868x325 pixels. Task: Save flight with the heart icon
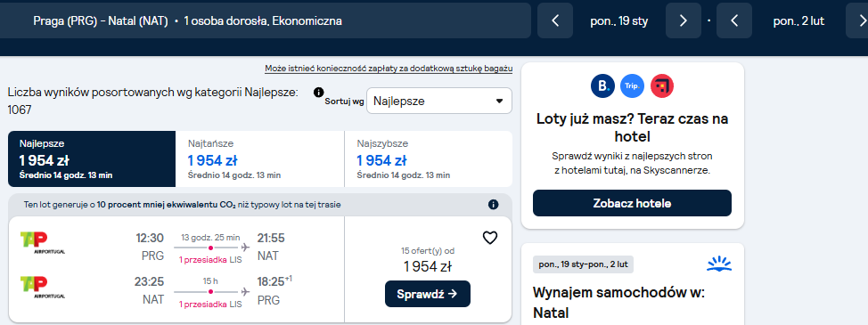(x=490, y=238)
